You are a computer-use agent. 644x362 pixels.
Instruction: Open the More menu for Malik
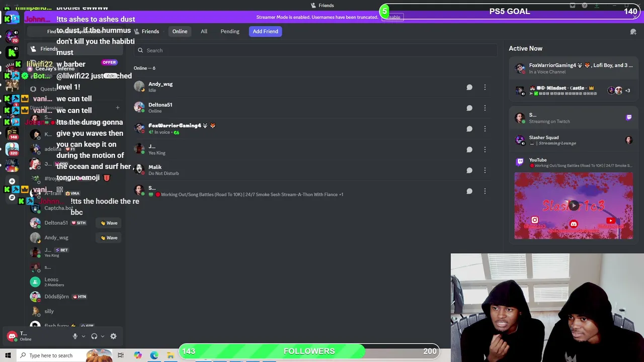485,170
